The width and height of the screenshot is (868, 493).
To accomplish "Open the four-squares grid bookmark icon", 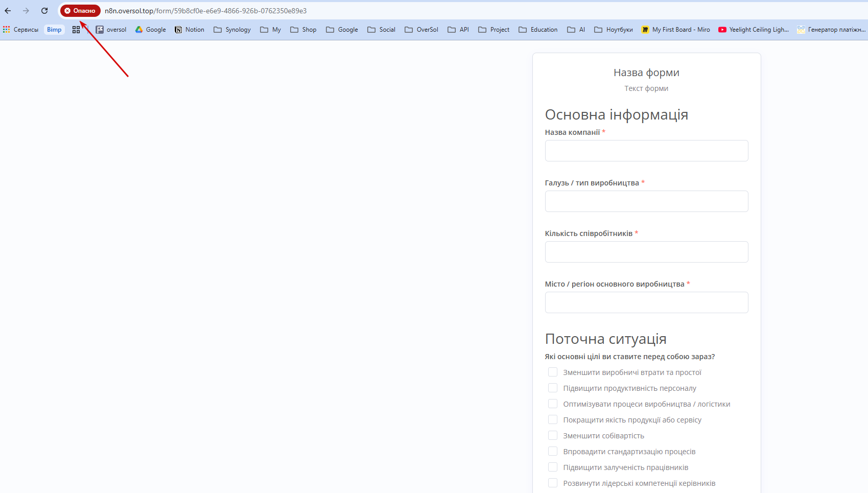I will [x=76, y=30].
